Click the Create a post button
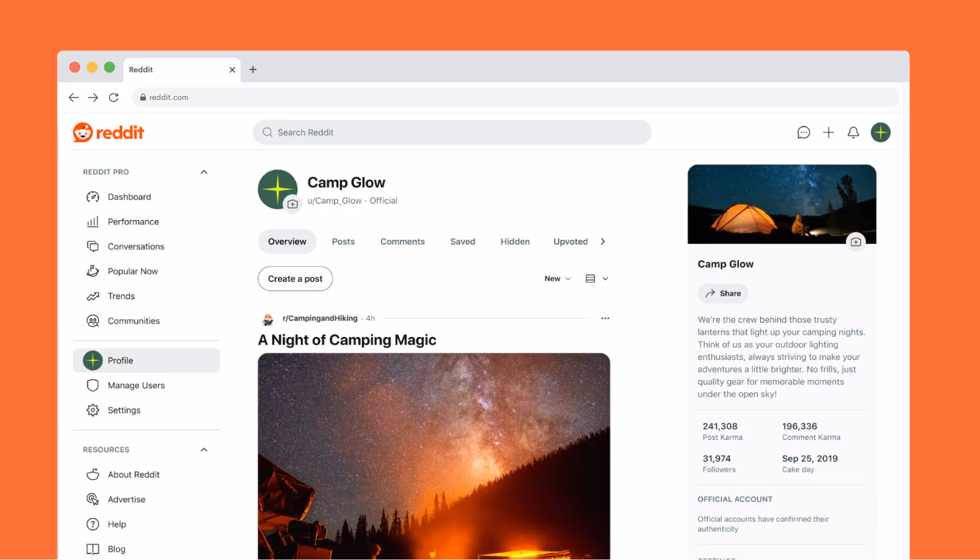Image resolution: width=980 pixels, height=560 pixels. click(x=295, y=278)
